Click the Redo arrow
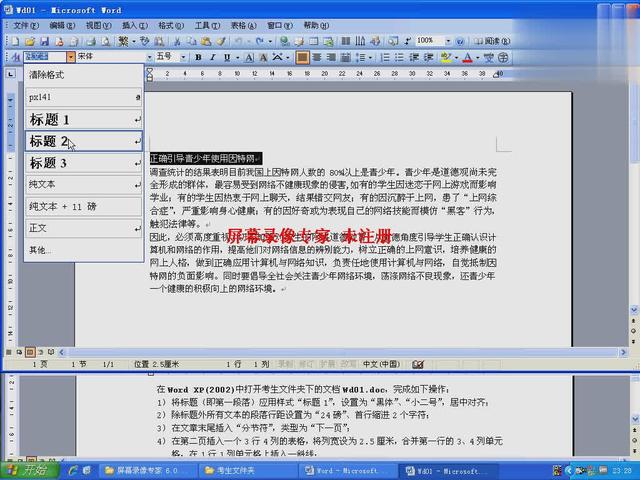This screenshot has height=480, width=640. pyautogui.click(x=260, y=41)
